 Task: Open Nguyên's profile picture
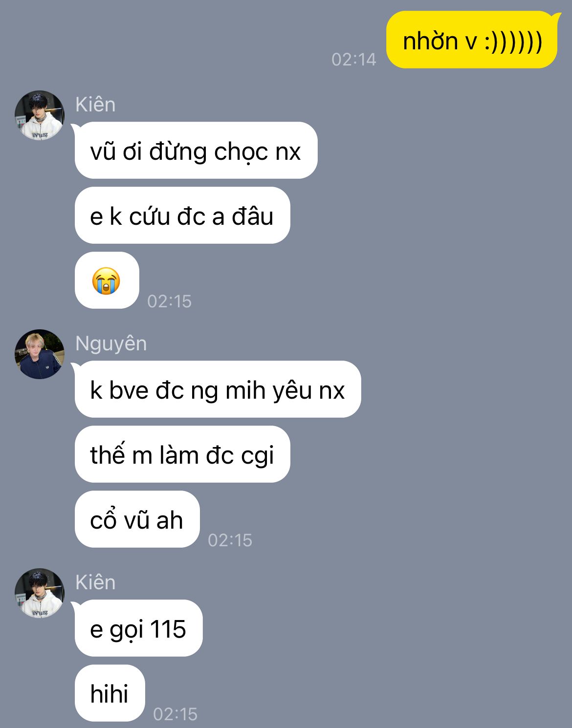click(x=40, y=354)
